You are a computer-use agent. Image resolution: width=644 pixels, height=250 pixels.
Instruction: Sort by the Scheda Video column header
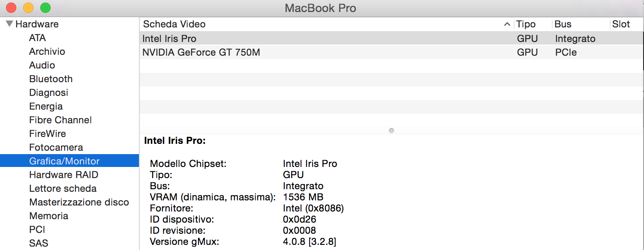click(174, 24)
